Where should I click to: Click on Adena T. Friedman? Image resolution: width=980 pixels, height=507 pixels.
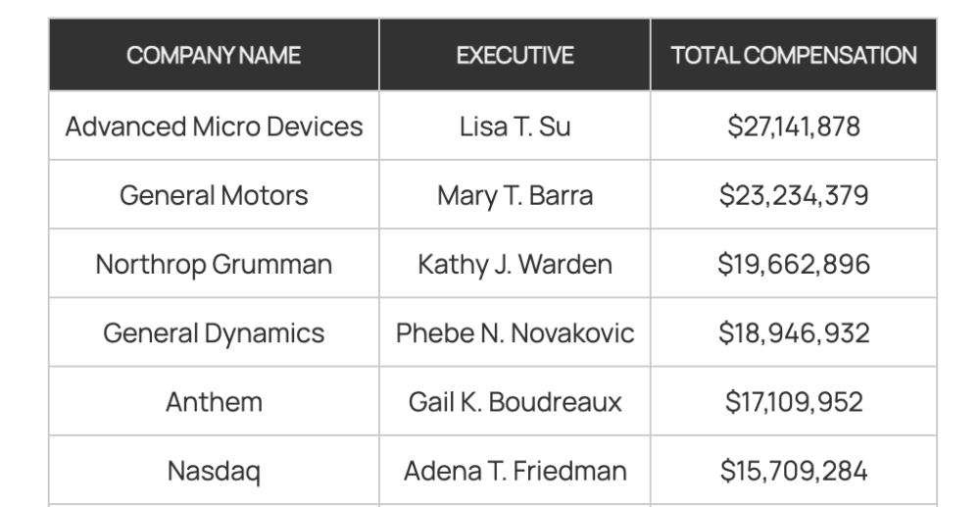(x=515, y=470)
